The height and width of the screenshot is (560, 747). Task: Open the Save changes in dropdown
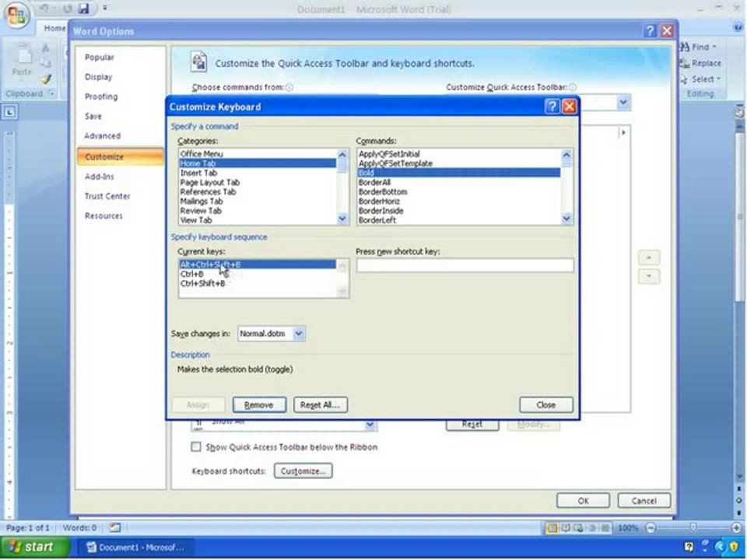pos(298,334)
